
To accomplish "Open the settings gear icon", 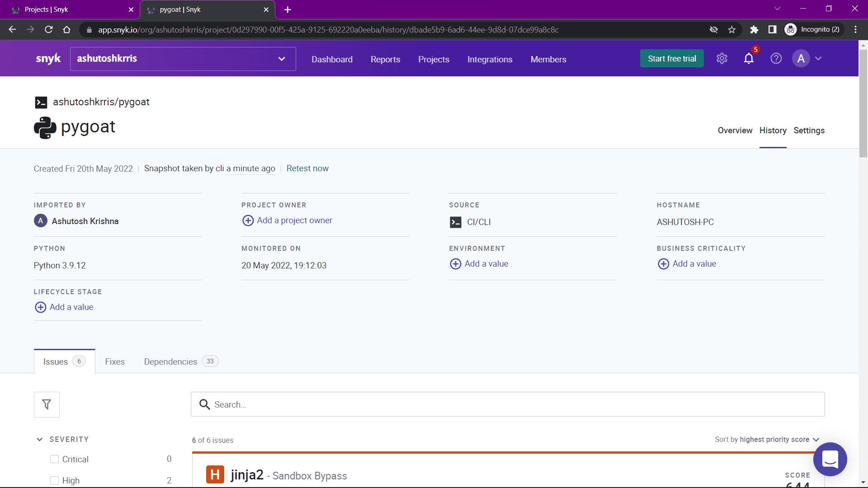I will (722, 59).
